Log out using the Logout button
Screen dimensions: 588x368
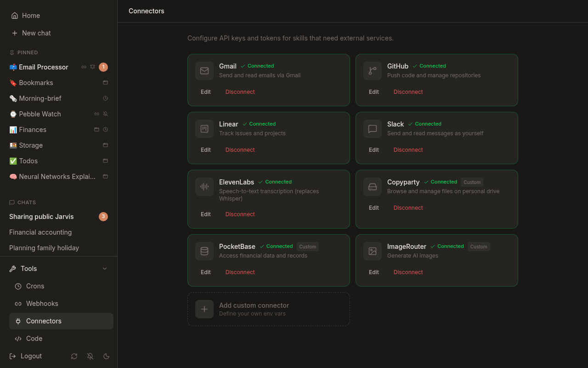[x=26, y=356]
